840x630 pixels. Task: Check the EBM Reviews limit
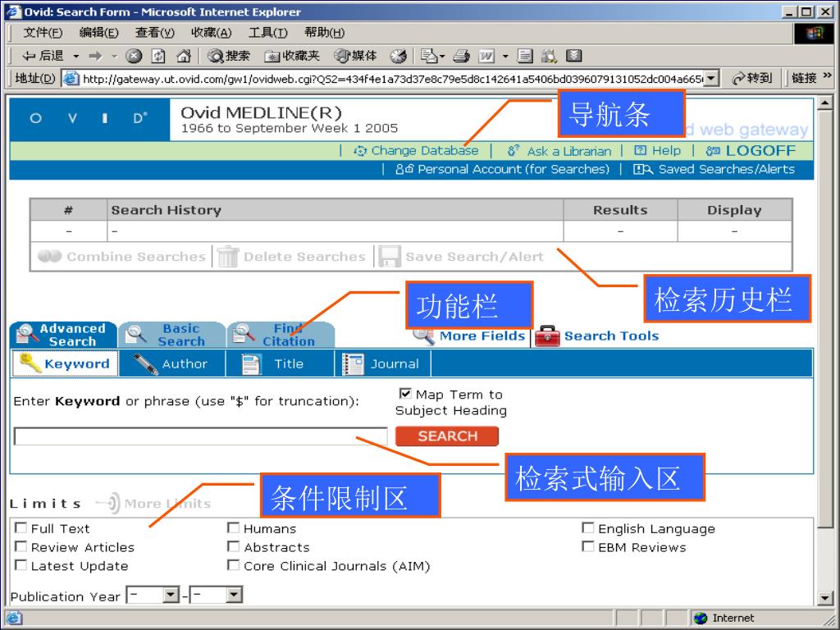tap(587, 547)
